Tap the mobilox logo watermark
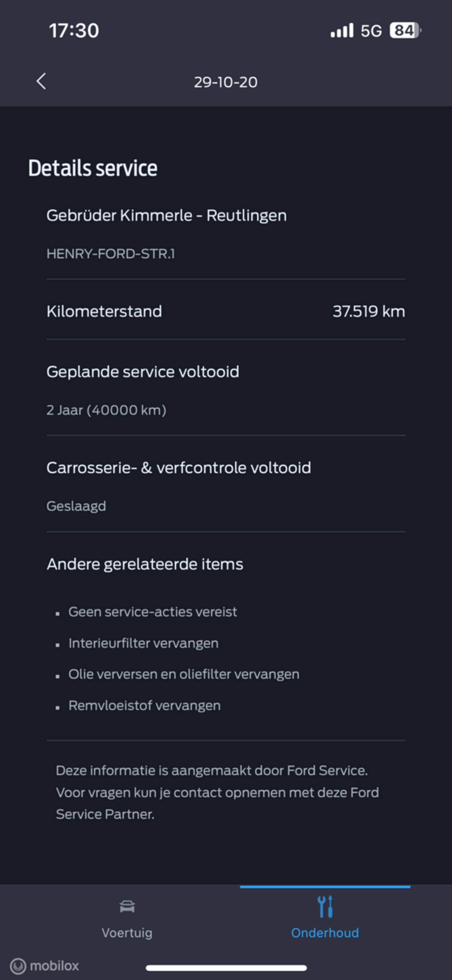This screenshot has width=452, height=980. [x=45, y=965]
